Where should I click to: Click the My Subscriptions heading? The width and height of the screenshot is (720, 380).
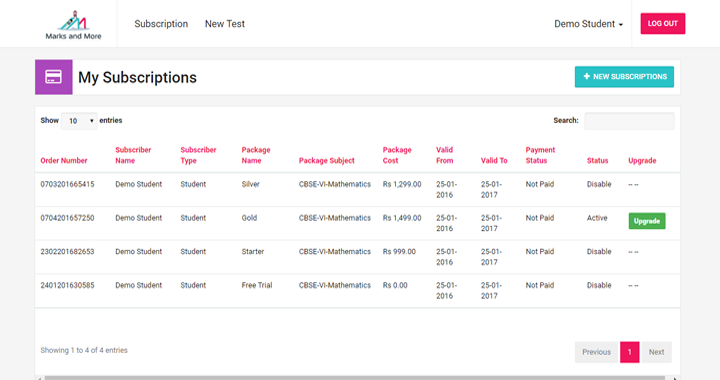[137, 77]
